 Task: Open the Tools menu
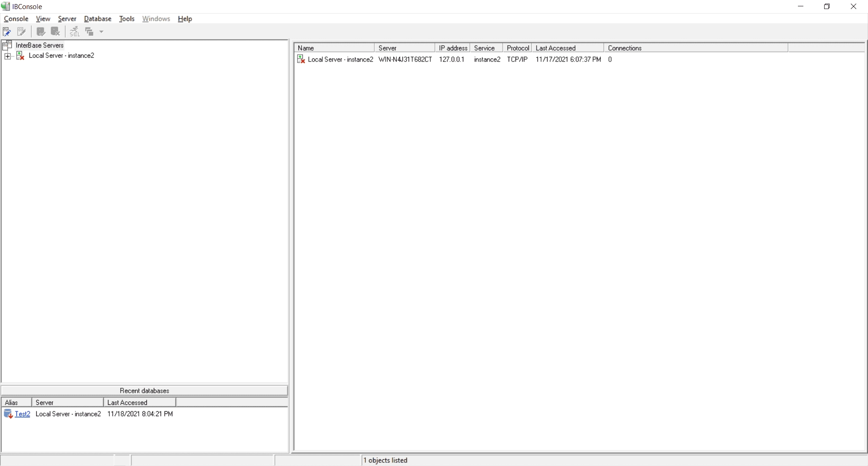click(x=127, y=19)
